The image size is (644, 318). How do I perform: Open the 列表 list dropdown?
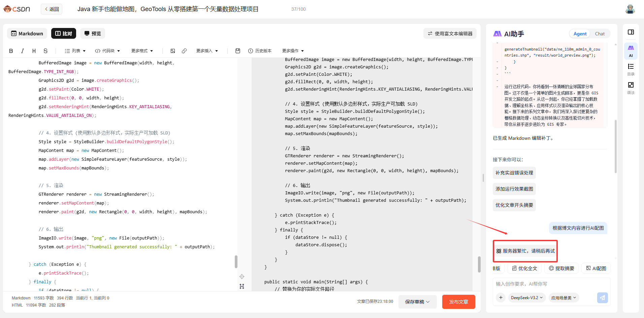click(75, 51)
